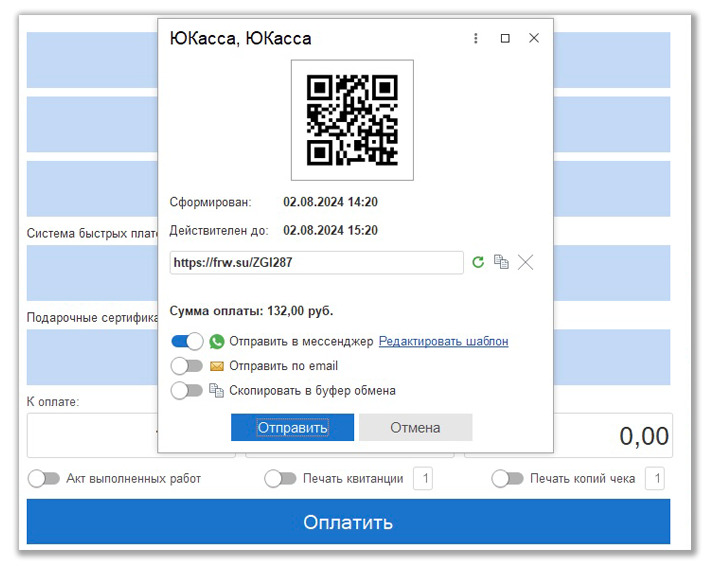Close the ЮKassa dialog
The width and height of the screenshot is (716, 565).
(x=534, y=38)
